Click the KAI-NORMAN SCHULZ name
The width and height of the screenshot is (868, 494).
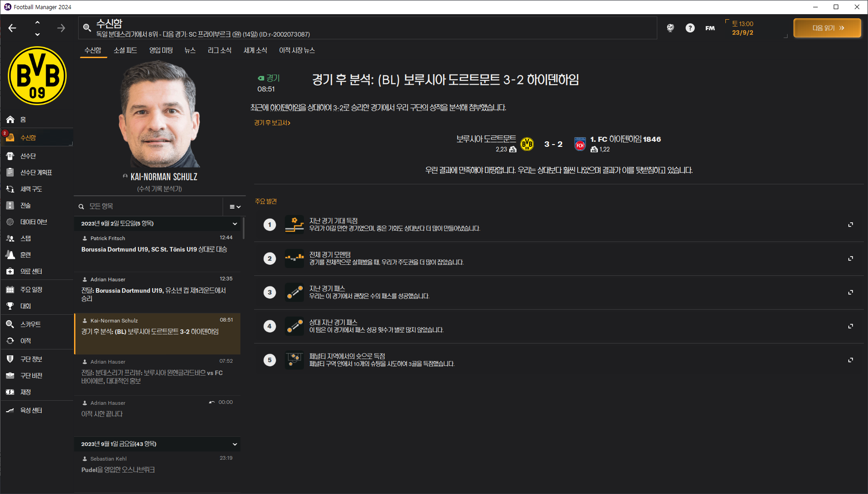[164, 177]
